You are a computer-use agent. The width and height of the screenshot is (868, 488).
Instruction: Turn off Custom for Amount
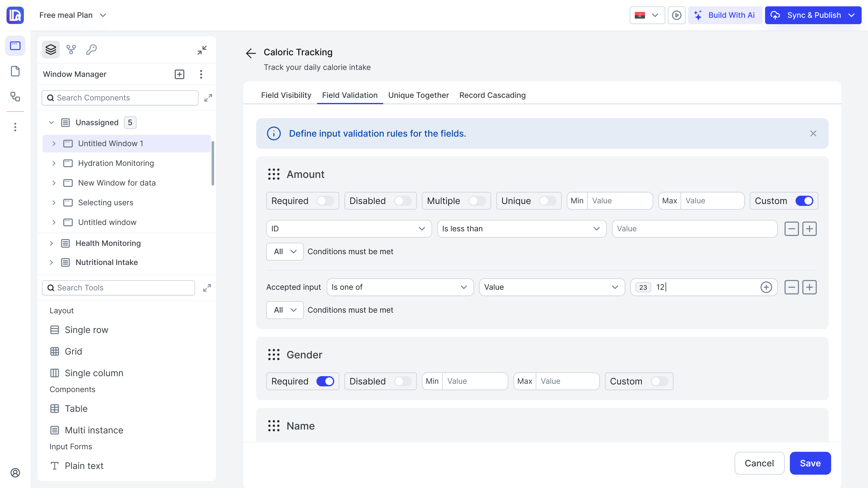(804, 201)
